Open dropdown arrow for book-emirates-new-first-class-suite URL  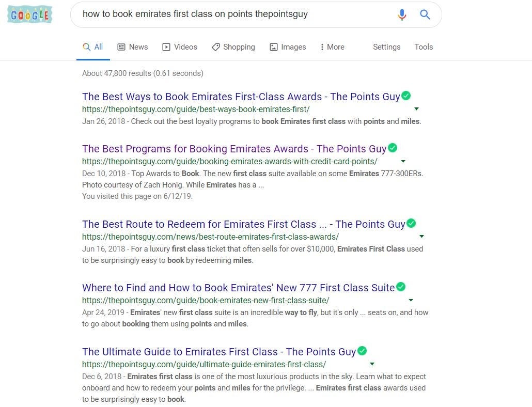click(x=411, y=300)
